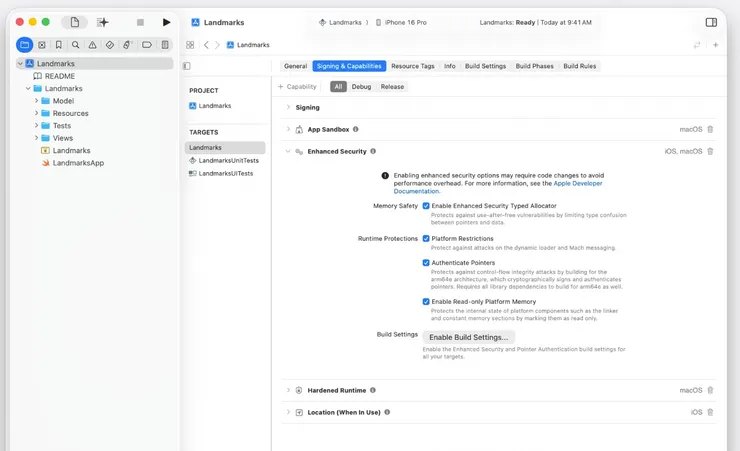Switch to the Info tab
This screenshot has height=451, width=740.
(x=449, y=66)
